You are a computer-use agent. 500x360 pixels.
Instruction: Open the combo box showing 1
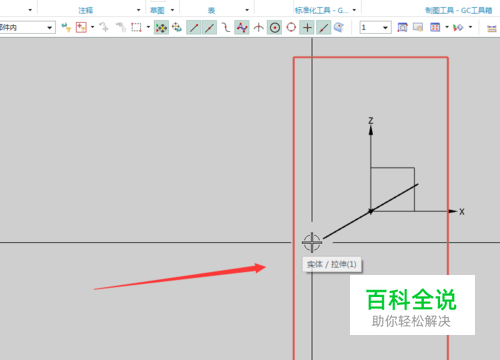(375, 28)
